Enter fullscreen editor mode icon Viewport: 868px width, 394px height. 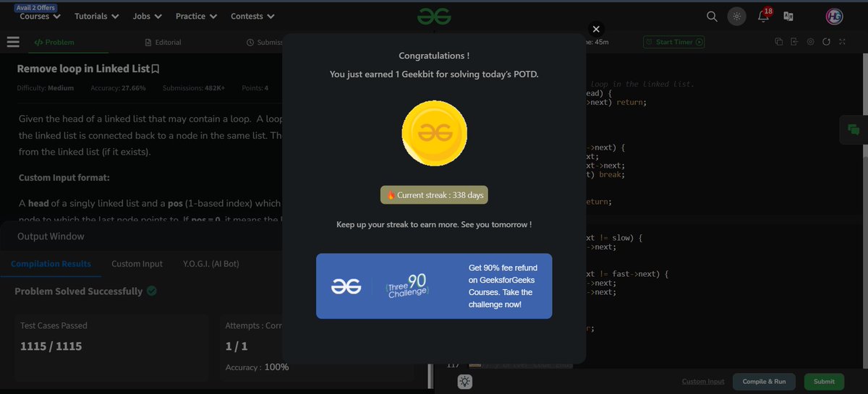tap(841, 42)
